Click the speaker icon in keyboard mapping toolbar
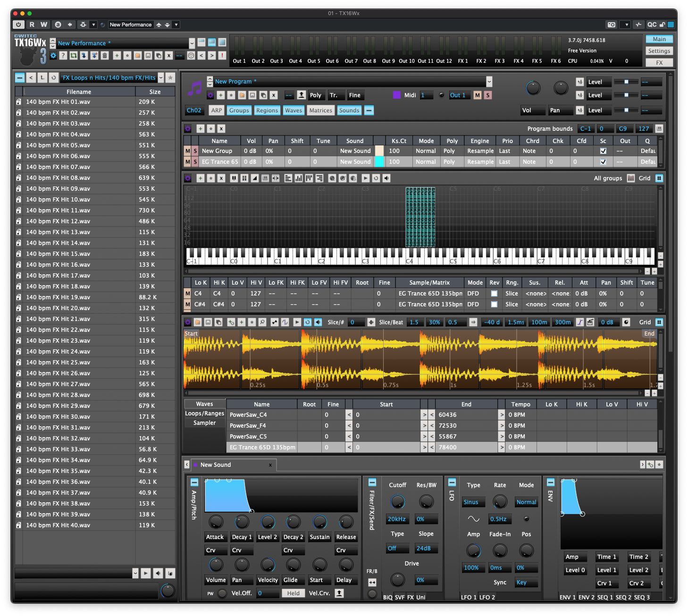This screenshot has width=688, height=616. pyautogui.click(x=386, y=178)
